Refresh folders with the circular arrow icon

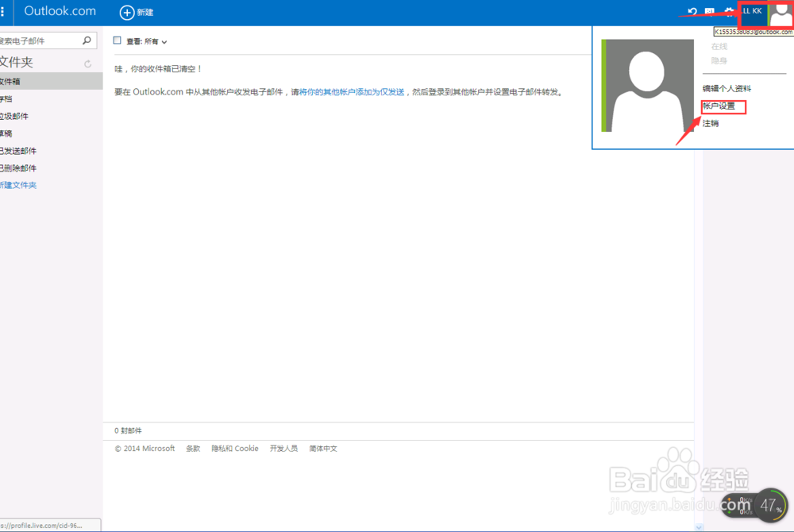[x=87, y=64]
